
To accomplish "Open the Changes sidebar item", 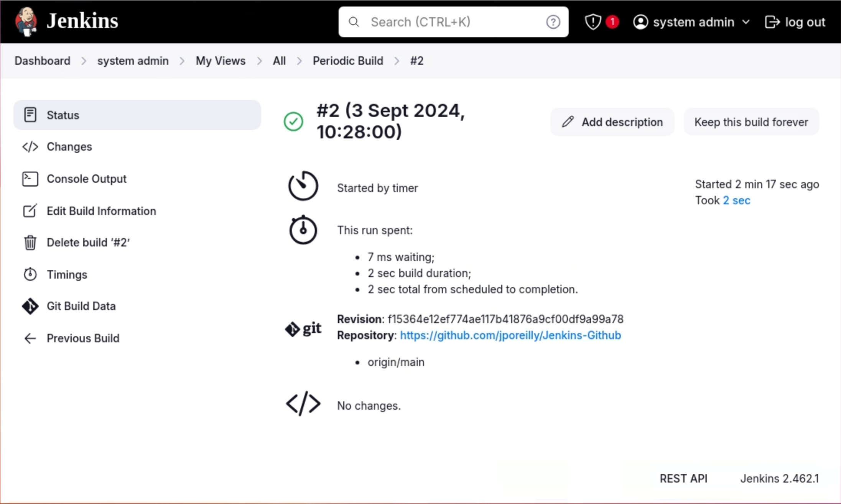I will (69, 147).
